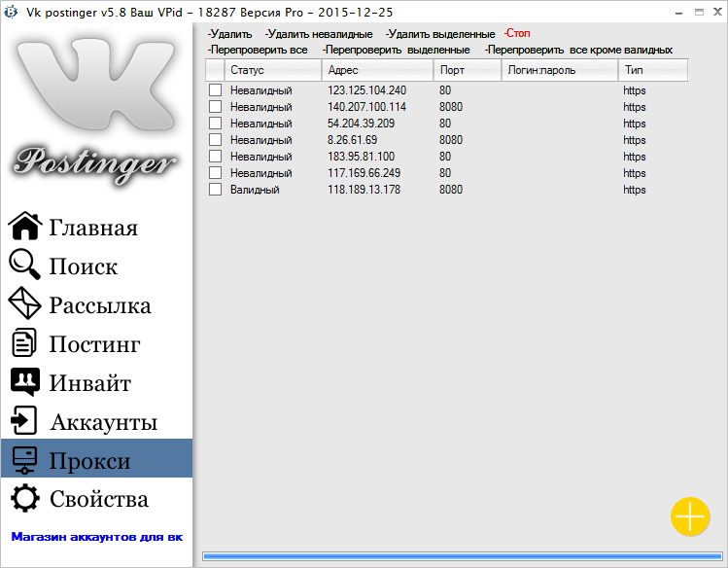Sort by the Статус column header

click(x=273, y=70)
